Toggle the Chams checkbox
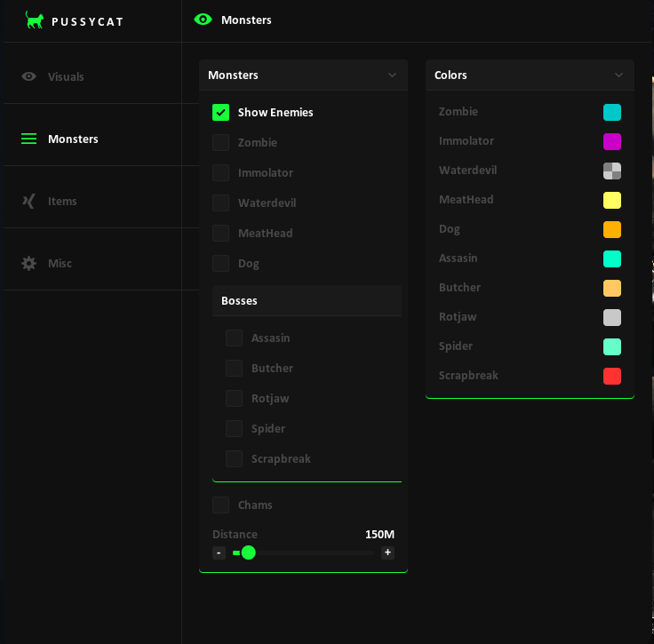The height and width of the screenshot is (644, 654). (221, 505)
